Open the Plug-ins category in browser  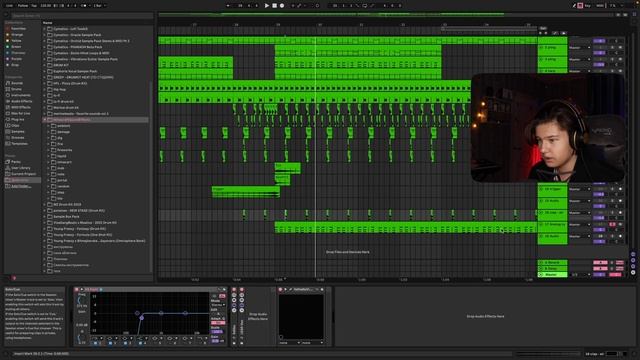tap(17, 120)
